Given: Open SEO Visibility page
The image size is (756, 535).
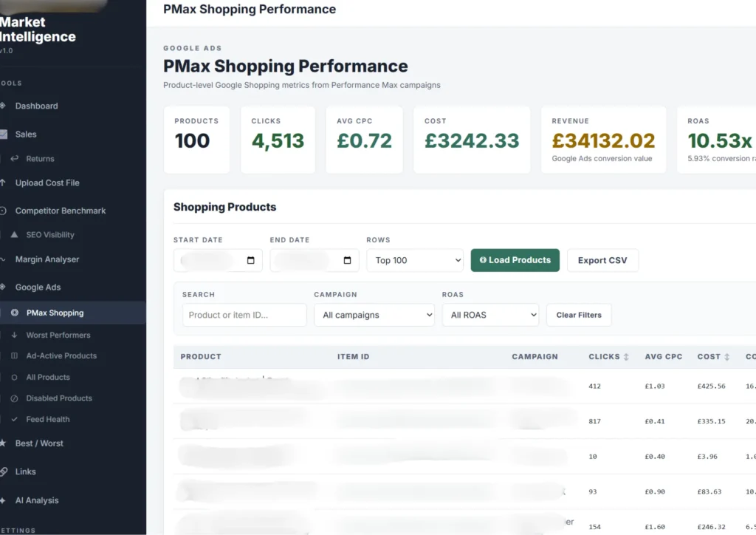Looking at the screenshot, I should point(50,235).
